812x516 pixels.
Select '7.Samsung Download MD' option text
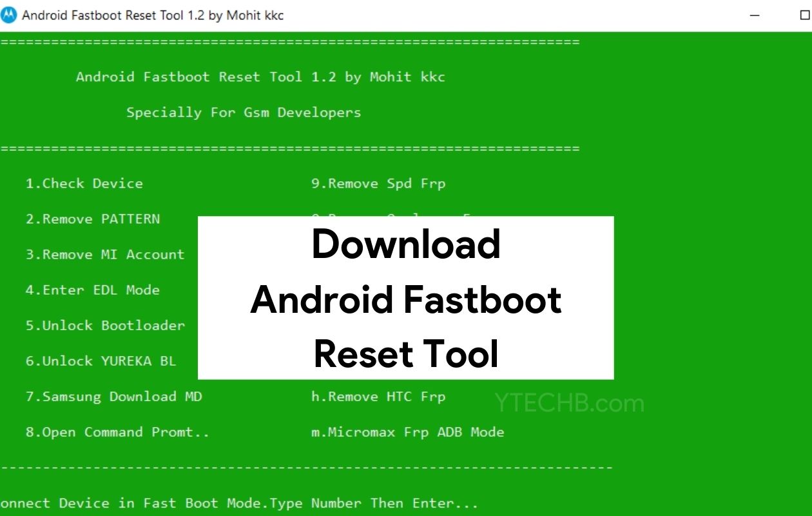pyautogui.click(x=113, y=397)
